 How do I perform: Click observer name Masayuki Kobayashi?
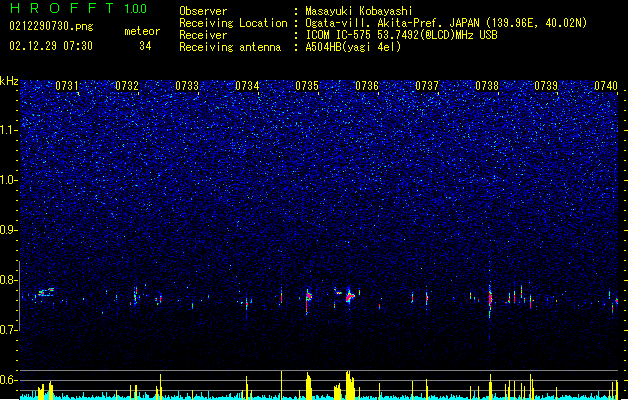pyautogui.click(x=359, y=11)
